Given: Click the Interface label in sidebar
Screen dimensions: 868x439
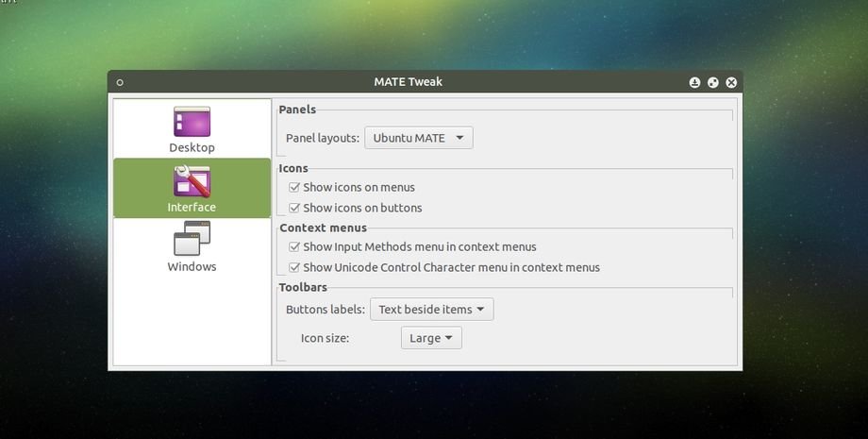Looking at the screenshot, I should pos(192,207).
